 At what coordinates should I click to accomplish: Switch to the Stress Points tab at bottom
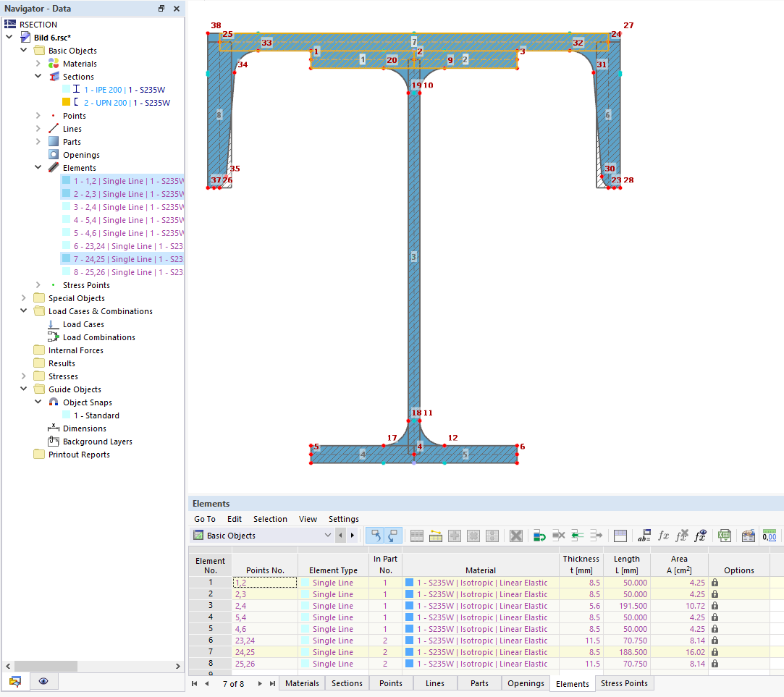click(x=624, y=683)
